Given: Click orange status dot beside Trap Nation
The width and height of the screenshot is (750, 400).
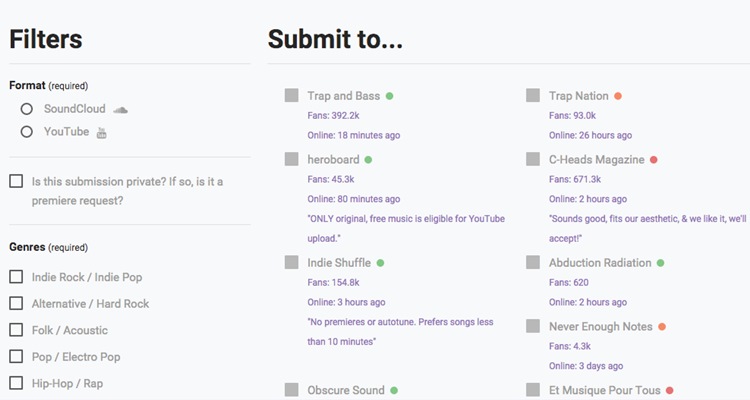Looking at the screenshot, I should tap(618, 96).
